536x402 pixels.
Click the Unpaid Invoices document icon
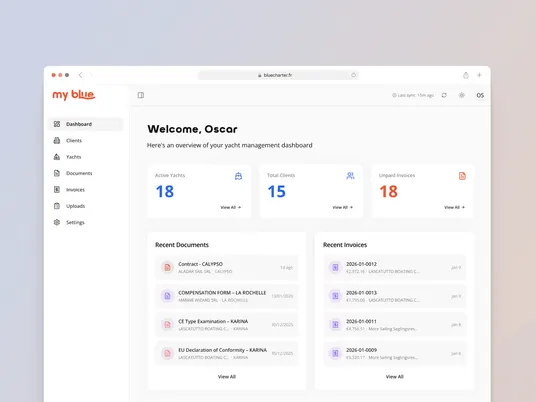462,176
